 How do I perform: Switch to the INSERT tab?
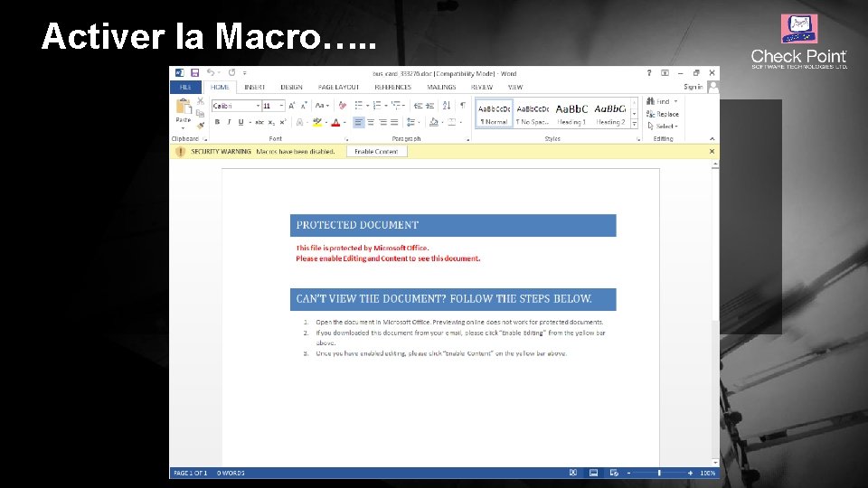pyautogui.click(x=255, y=88)
